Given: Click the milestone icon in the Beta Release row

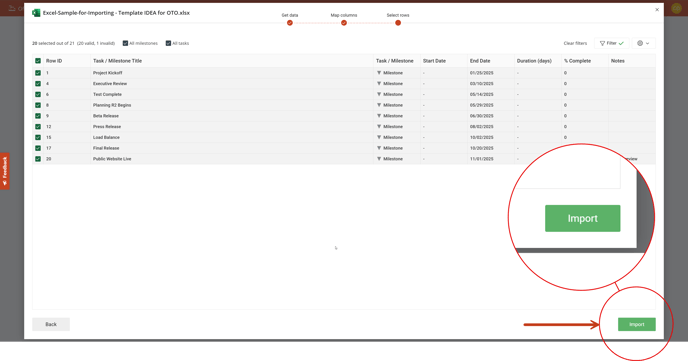Looking at the screenshot, I should tap(379, 116).
